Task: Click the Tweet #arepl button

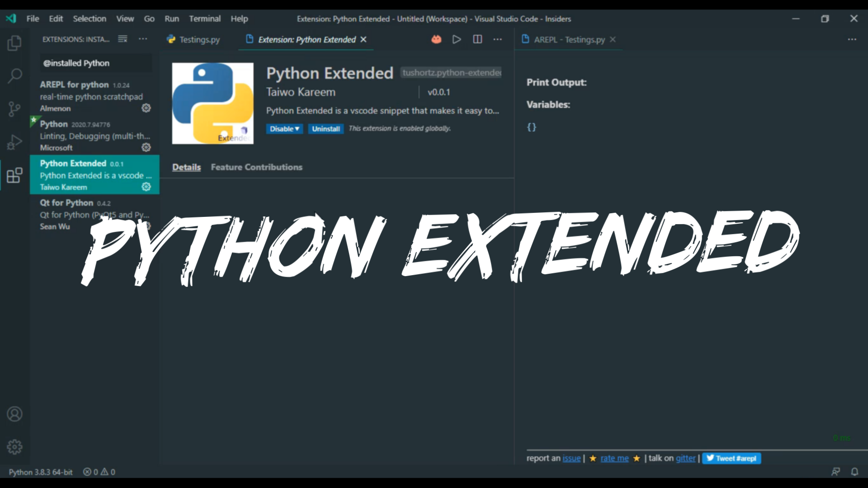Action: [731, 458]
